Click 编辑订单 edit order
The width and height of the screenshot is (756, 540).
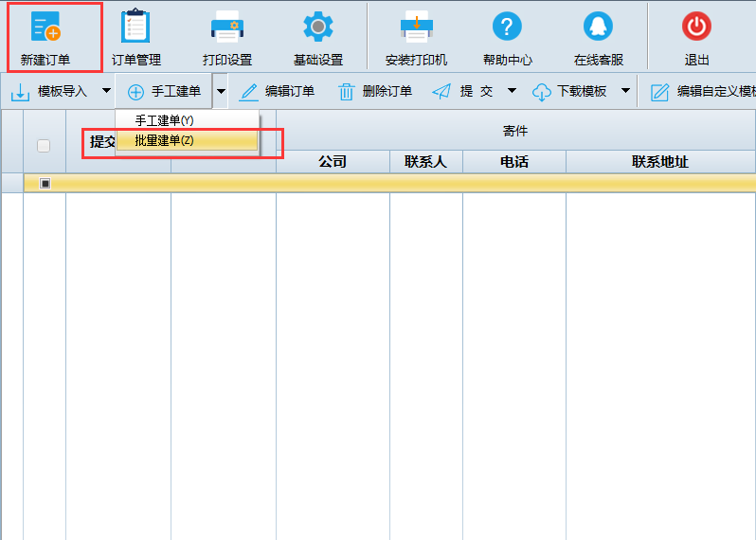(278, 91)
